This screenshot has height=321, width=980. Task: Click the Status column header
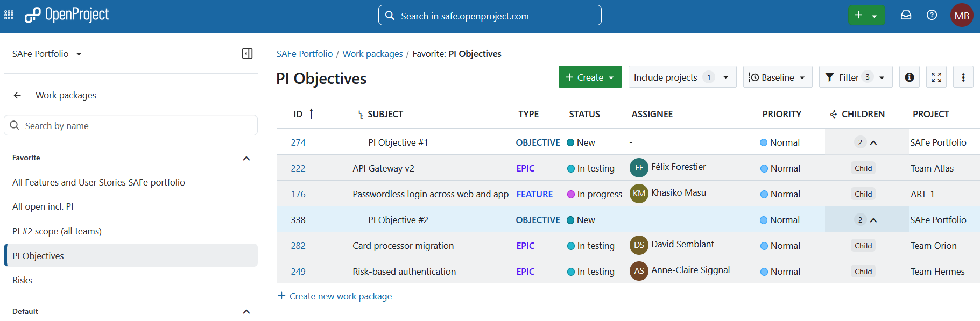coord(584,114)
